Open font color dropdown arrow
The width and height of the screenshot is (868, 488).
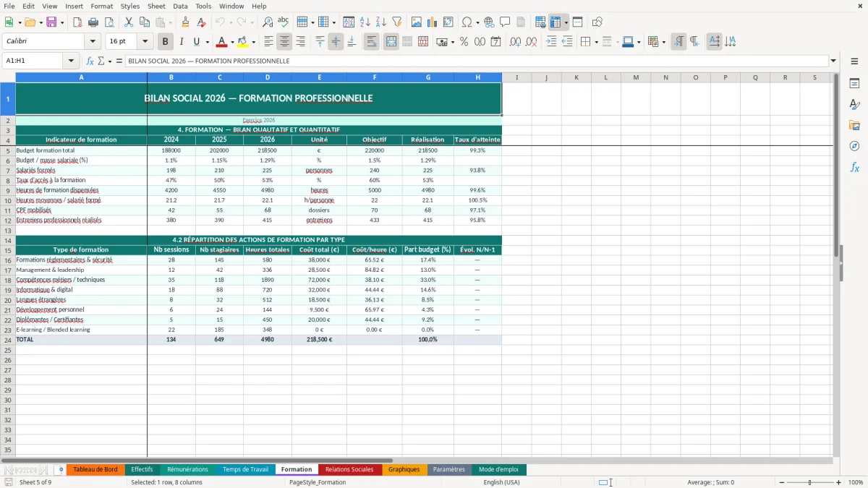click(x=232, y=42)
